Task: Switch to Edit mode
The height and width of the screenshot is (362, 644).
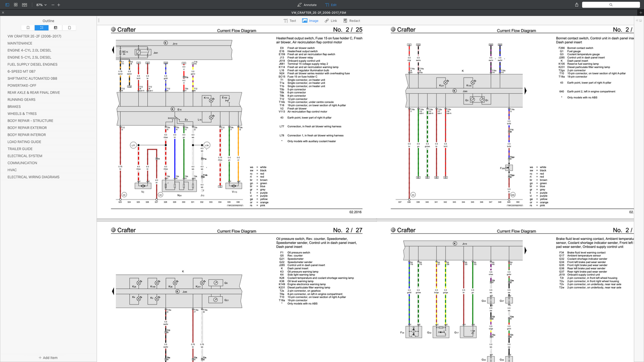Action: [331, 5]
